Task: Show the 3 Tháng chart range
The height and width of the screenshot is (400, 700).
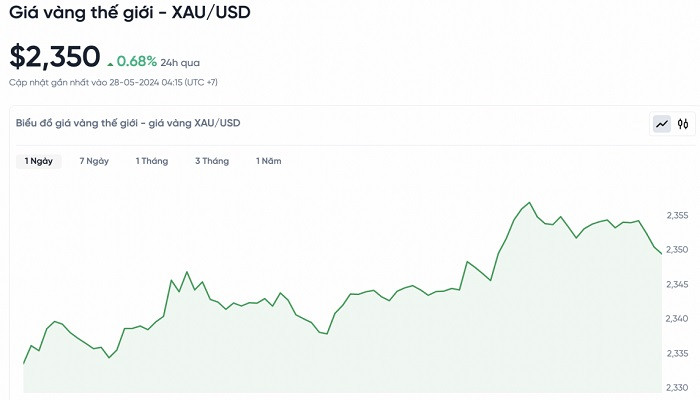Action: (x=212, y=161)
